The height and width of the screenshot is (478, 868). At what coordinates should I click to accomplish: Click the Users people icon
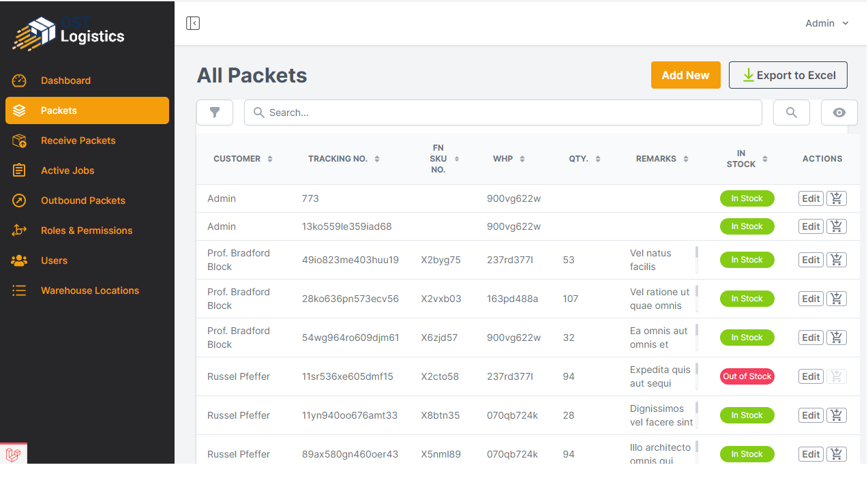[x=19, y=260]
